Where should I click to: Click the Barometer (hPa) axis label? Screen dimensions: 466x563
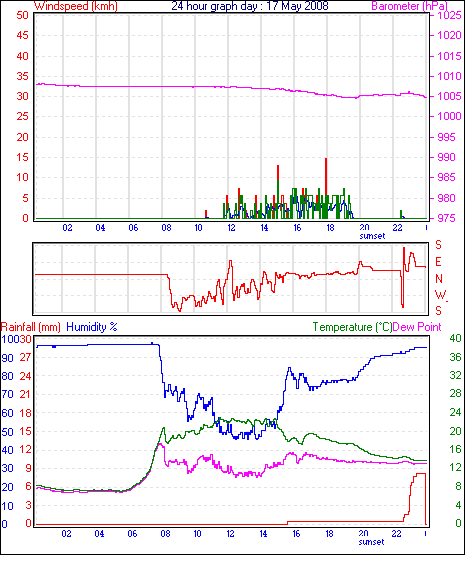point(409,6)
